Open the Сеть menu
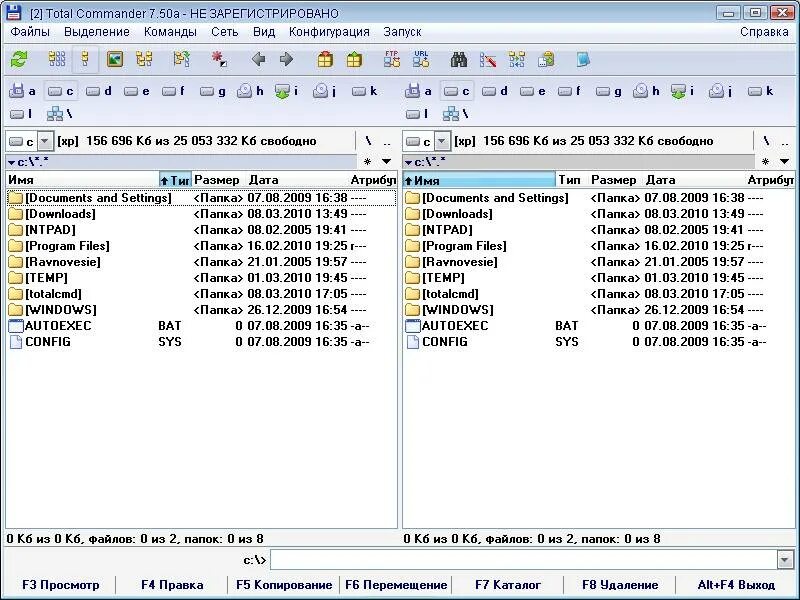800x600 pixels. 224,32
